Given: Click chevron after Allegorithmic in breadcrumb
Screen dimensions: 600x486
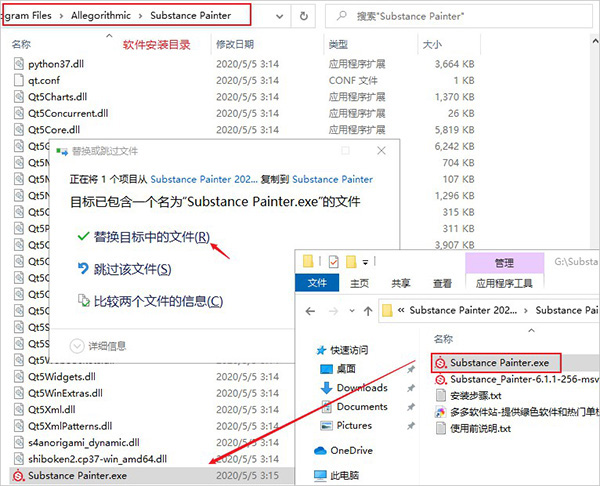Looking at the screenshot, I should [x=140, y=16].
